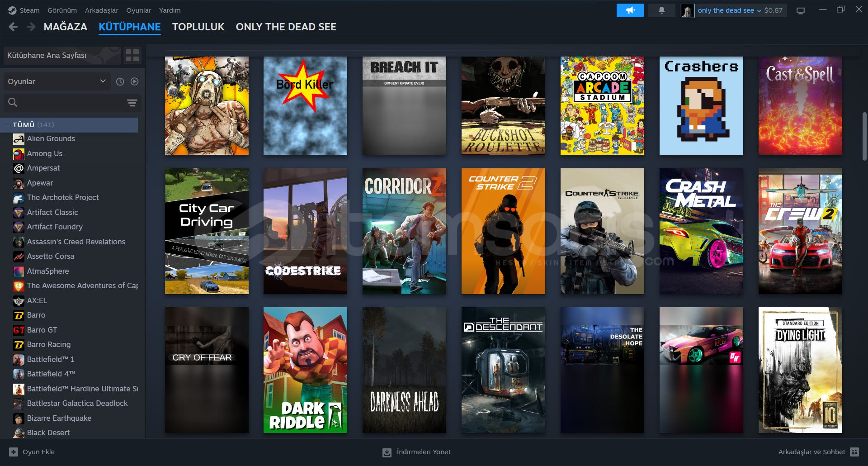Switch to the KÜTÜPHANE tab

tap(130, 27)
